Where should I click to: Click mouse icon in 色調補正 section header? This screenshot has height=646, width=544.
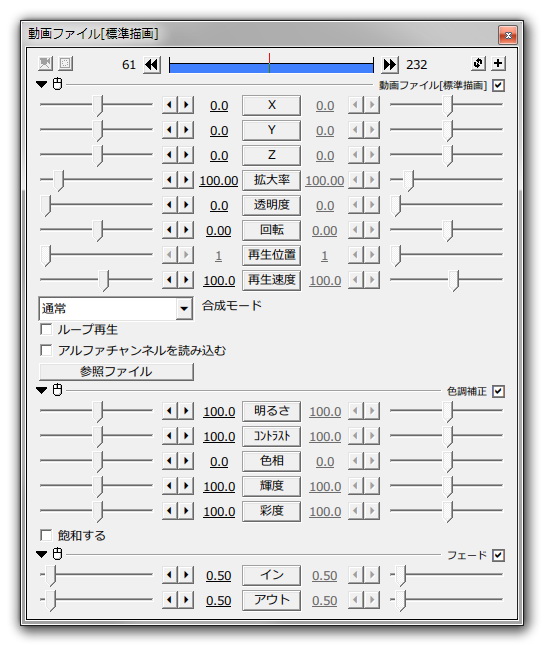pos(58,390)
